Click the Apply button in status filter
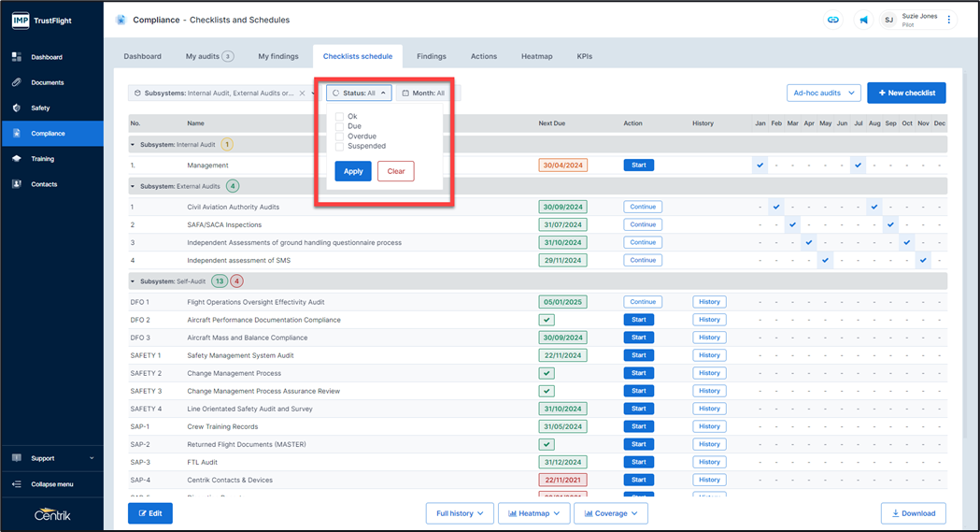 (x=352, y=171)
